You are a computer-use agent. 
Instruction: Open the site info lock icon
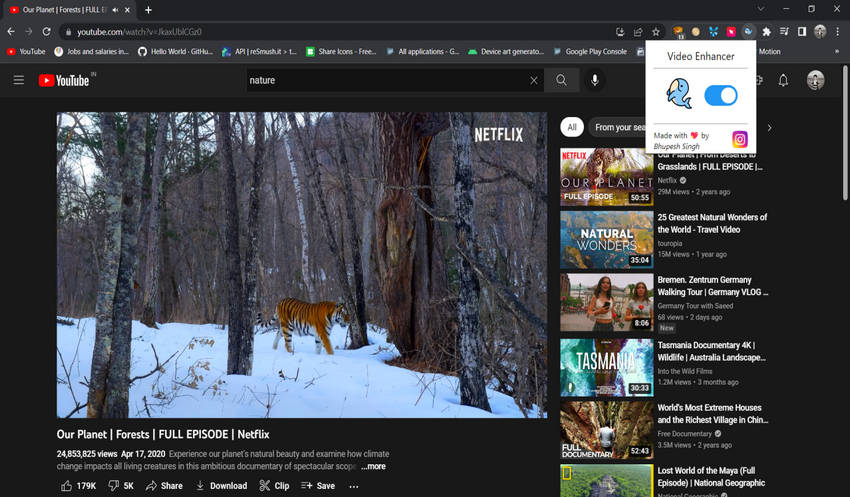pyautogui.click(x=68, y=33)
